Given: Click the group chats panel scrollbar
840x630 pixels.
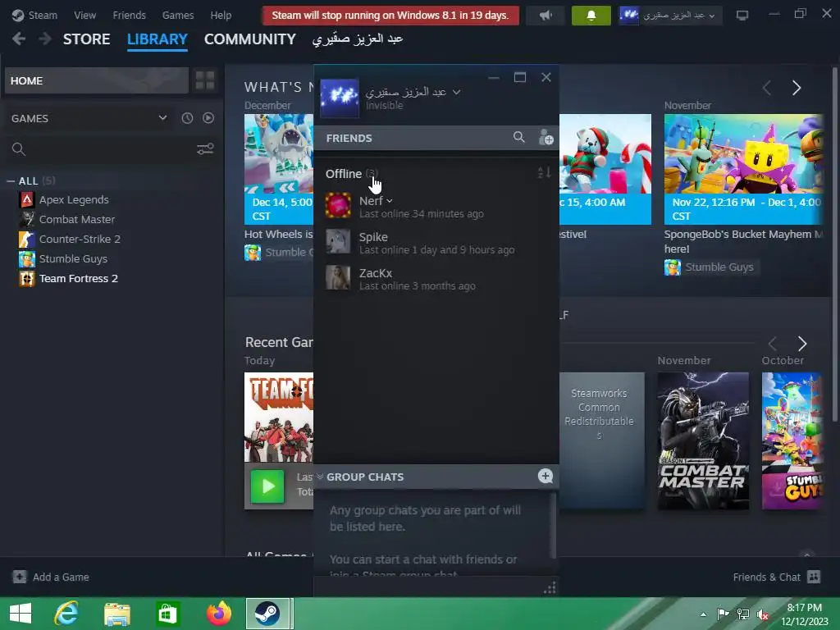Looking at the screenshot, I should 553,526.
